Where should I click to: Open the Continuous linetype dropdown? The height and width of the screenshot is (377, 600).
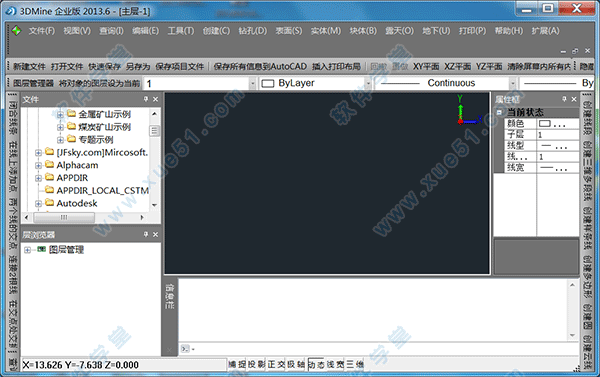[x=513, y=83]
